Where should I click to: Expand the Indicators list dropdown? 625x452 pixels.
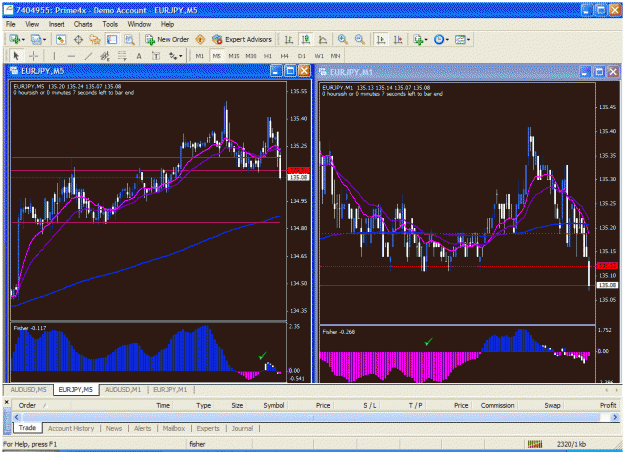point(426,39)
